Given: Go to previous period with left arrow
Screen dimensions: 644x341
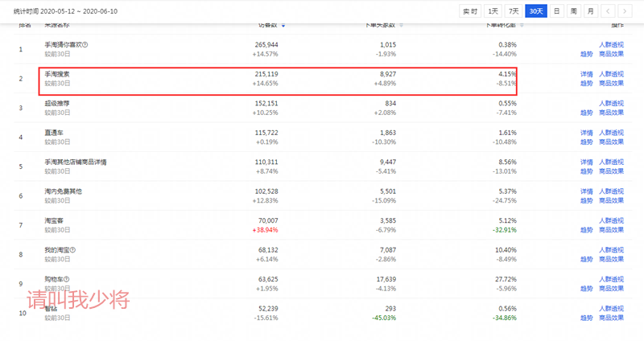Looking at the screenshot, I should click(609, 10).
